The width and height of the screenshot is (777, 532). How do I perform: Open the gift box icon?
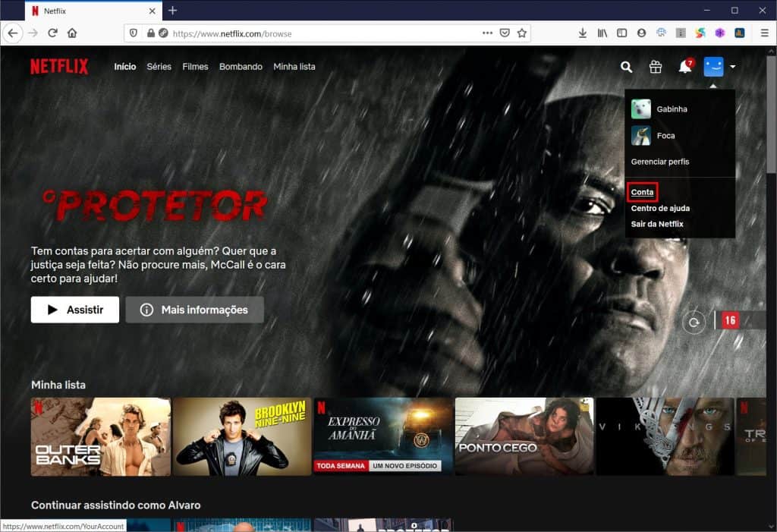pos(656,67)
